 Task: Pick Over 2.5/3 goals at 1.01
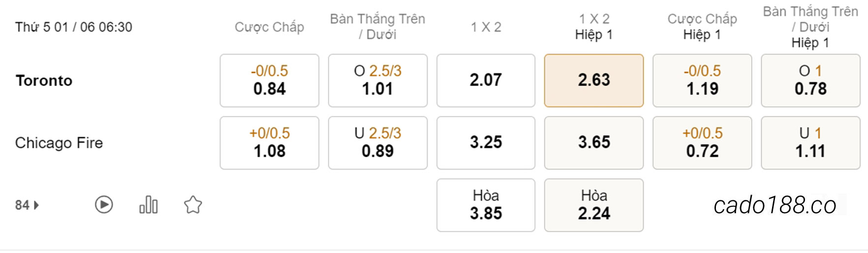pyautogui.click(x=378, y=81)
